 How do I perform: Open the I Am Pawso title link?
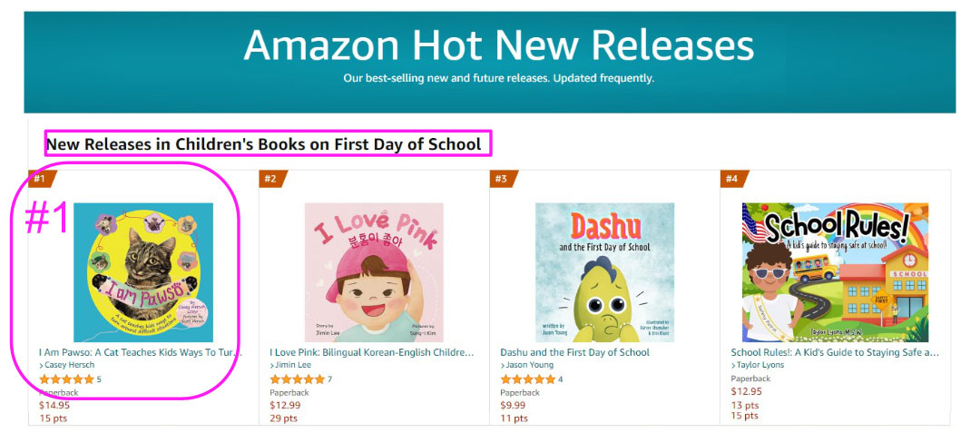point(141,352)
